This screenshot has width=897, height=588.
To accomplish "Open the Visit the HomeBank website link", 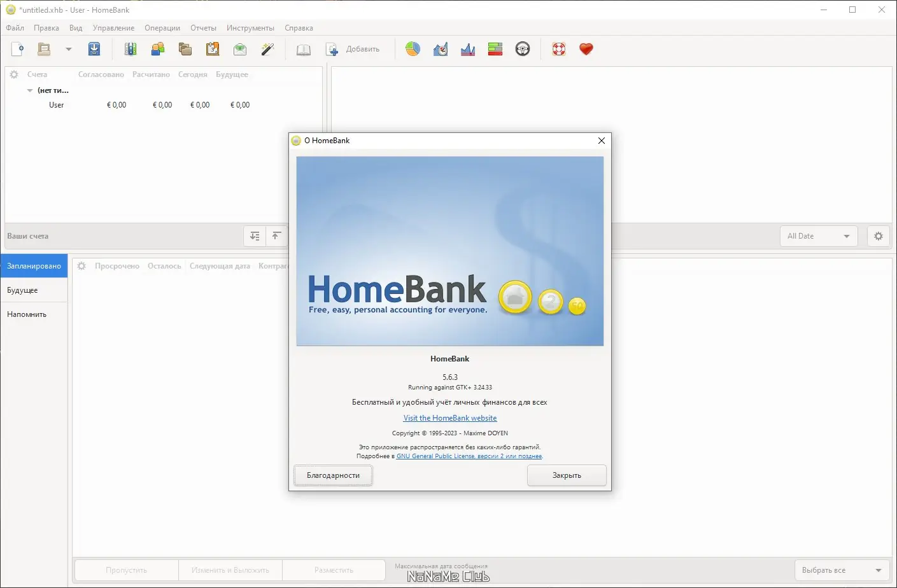I will (x=450, y=418).
